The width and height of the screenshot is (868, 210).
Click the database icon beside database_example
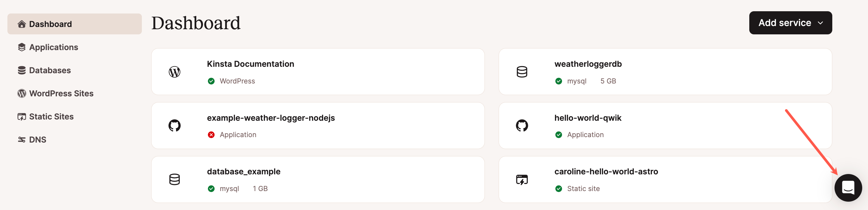tap(175, 179)
